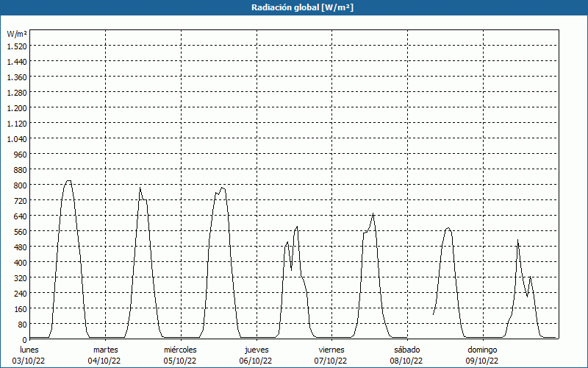Click the date label 06/10/22

point(256,361)
